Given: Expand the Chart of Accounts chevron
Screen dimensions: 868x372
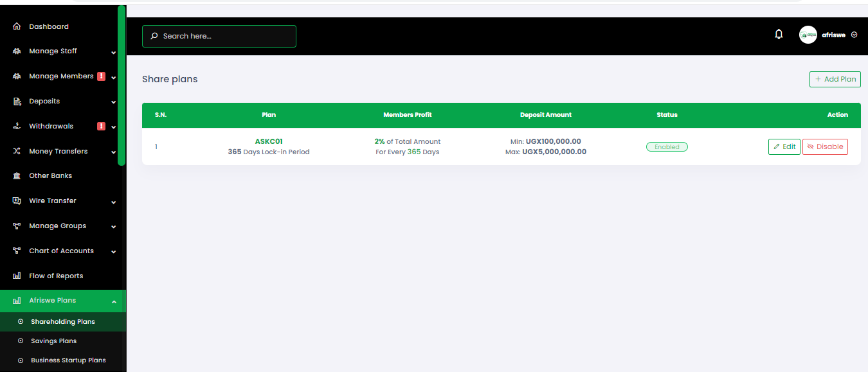Looking at the screenshot, I should click(114, 252).
